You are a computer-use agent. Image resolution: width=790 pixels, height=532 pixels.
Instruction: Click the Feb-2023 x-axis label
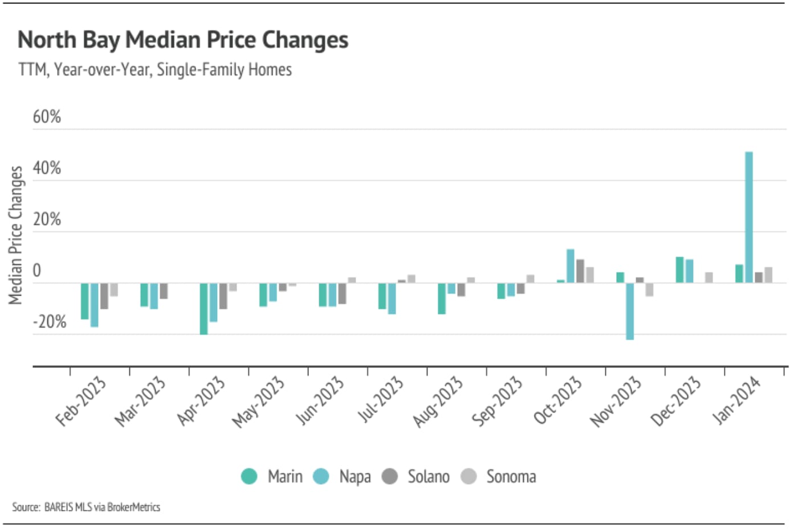(81, 402)
